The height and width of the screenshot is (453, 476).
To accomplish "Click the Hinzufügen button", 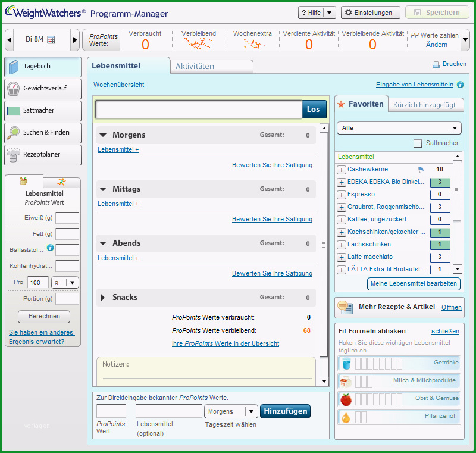I will pos(286,411).
